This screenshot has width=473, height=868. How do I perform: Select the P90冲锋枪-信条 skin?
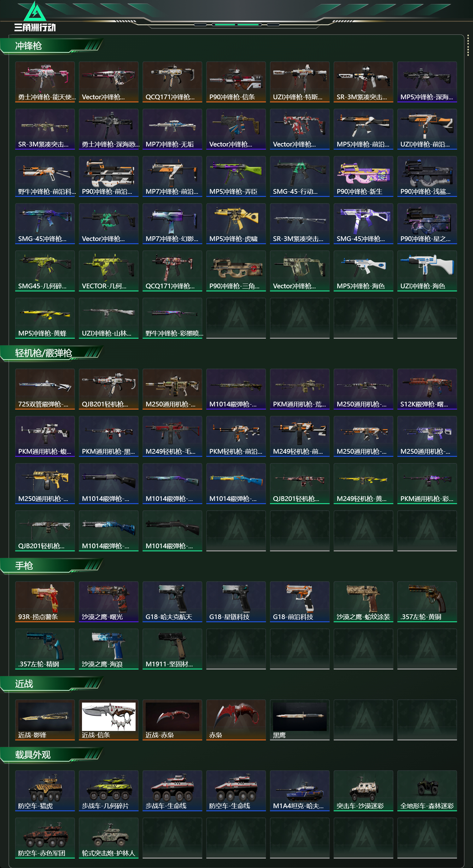pyautogui.click(x=236, y=82)
